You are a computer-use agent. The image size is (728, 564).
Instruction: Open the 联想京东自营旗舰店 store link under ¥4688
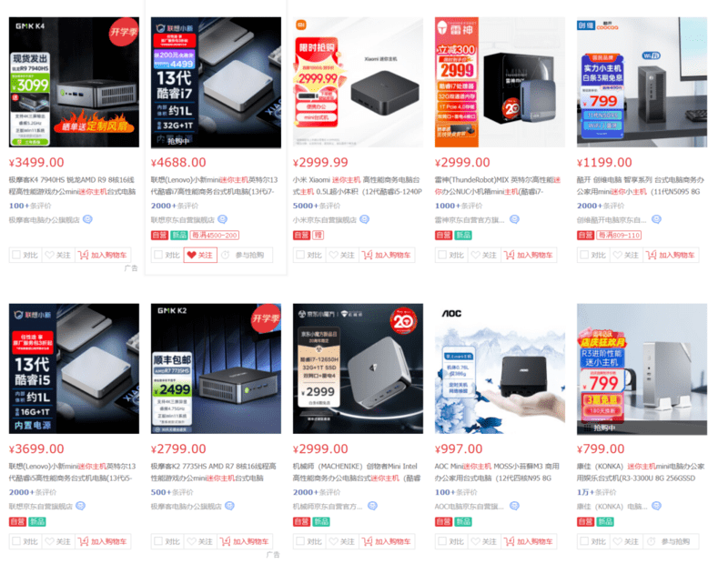point(183,219)
